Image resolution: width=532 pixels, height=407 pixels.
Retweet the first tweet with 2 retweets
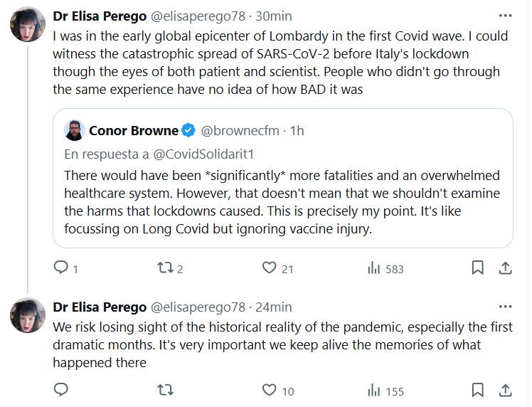tap(165, 268)
